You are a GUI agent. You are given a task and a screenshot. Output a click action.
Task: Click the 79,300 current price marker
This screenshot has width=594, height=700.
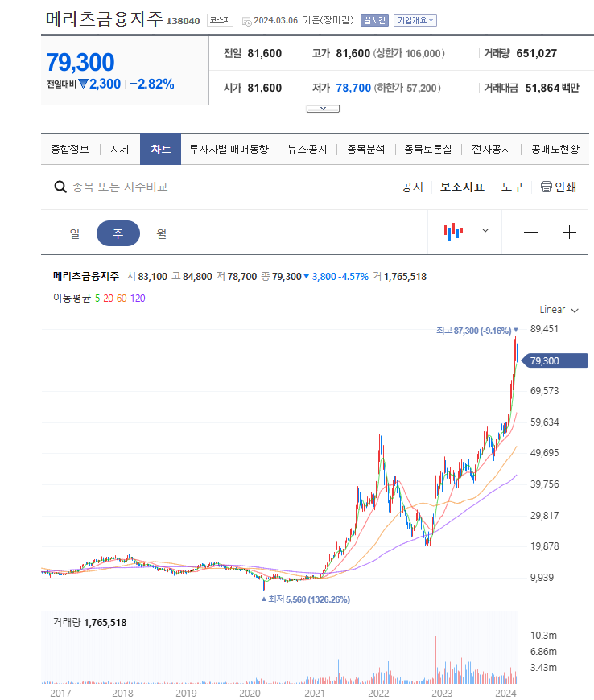coord(555,360)
